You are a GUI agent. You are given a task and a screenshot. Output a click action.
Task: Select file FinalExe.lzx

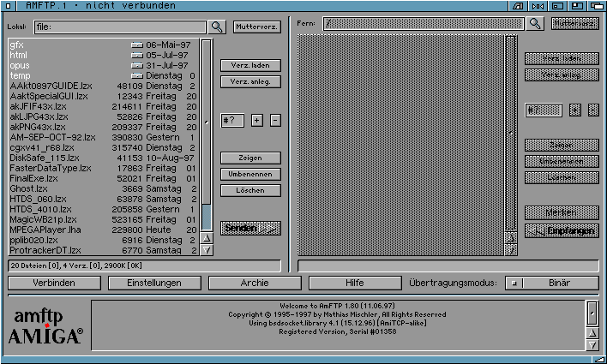(x=104, y=178)
